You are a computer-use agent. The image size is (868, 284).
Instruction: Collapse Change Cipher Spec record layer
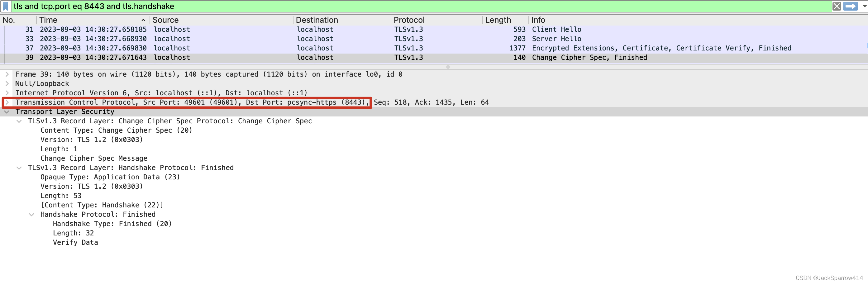coord(19,121)
